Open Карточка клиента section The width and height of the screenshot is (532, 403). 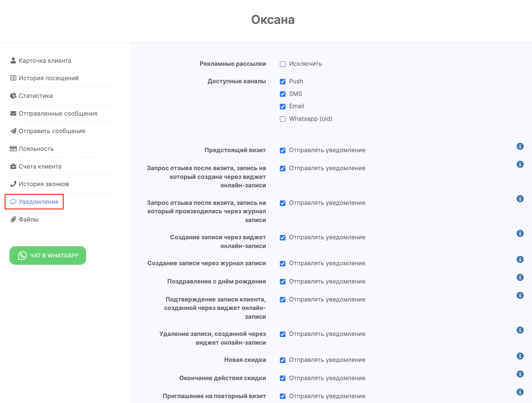click(45, 61)
